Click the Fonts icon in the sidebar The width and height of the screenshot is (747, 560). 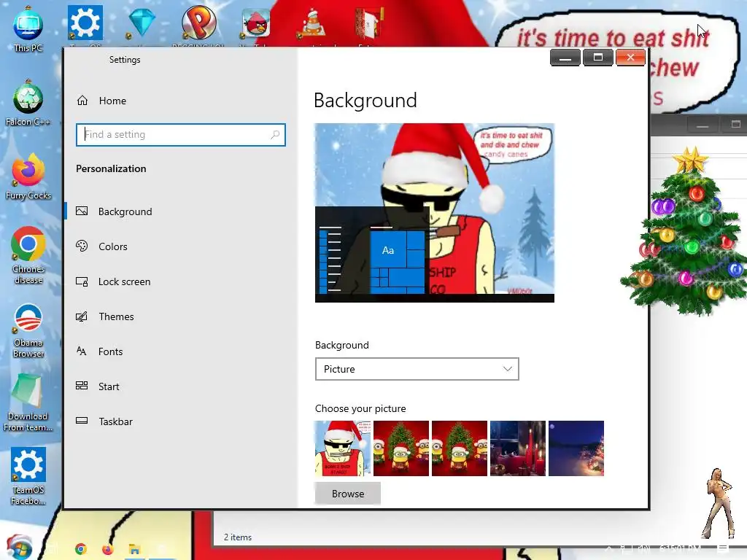[x=82, y=351]
